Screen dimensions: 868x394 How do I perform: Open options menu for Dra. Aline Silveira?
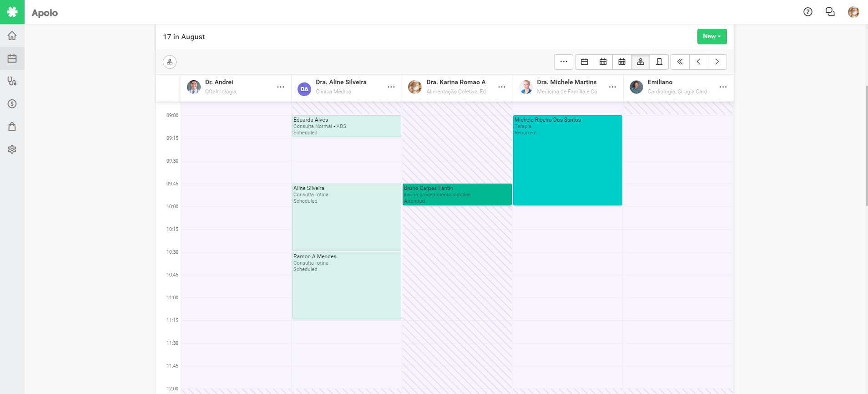(x=391, y=87)
